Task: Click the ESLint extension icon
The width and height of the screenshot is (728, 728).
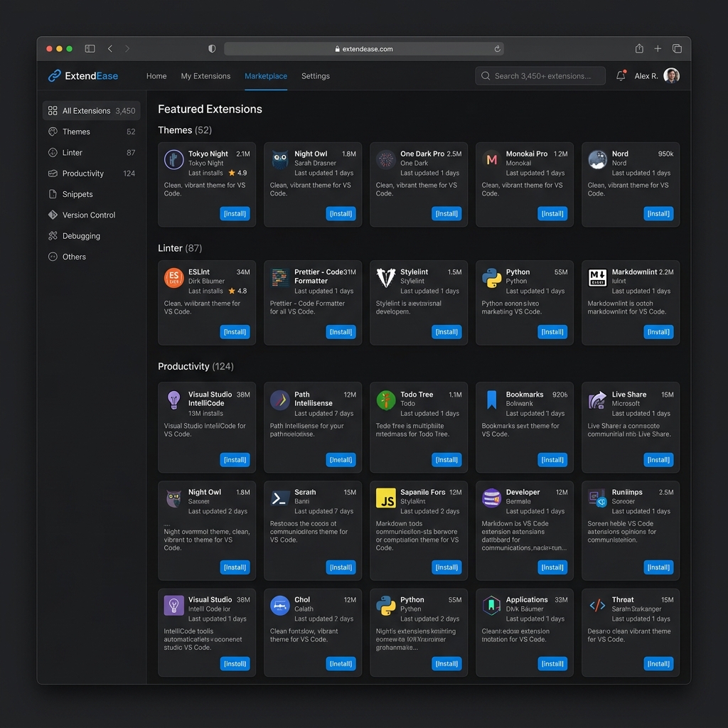Action: coord(174,278)
